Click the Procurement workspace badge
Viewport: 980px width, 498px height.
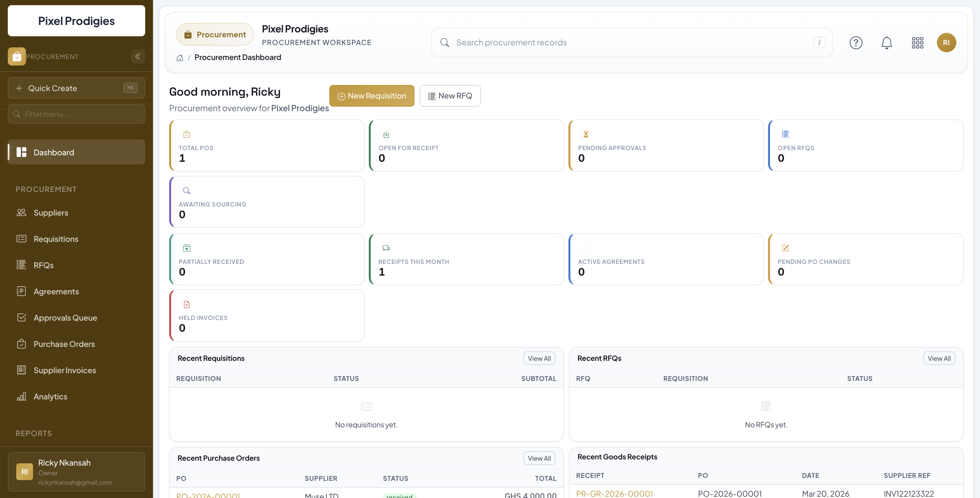[x=215, y=34]
